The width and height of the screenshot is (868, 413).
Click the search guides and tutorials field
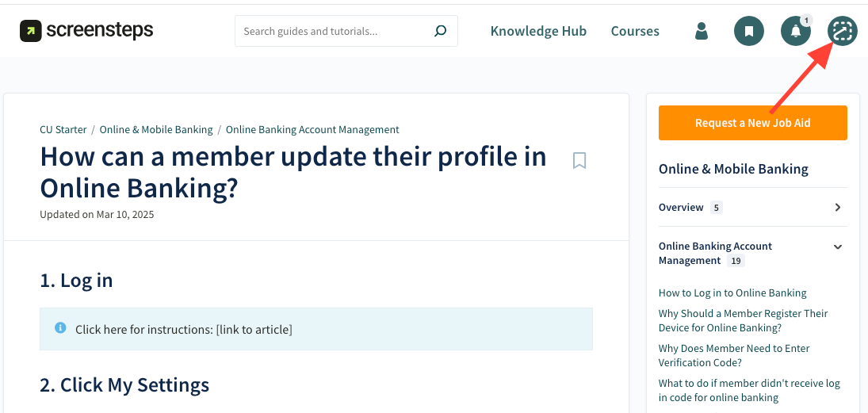(333, 32)
